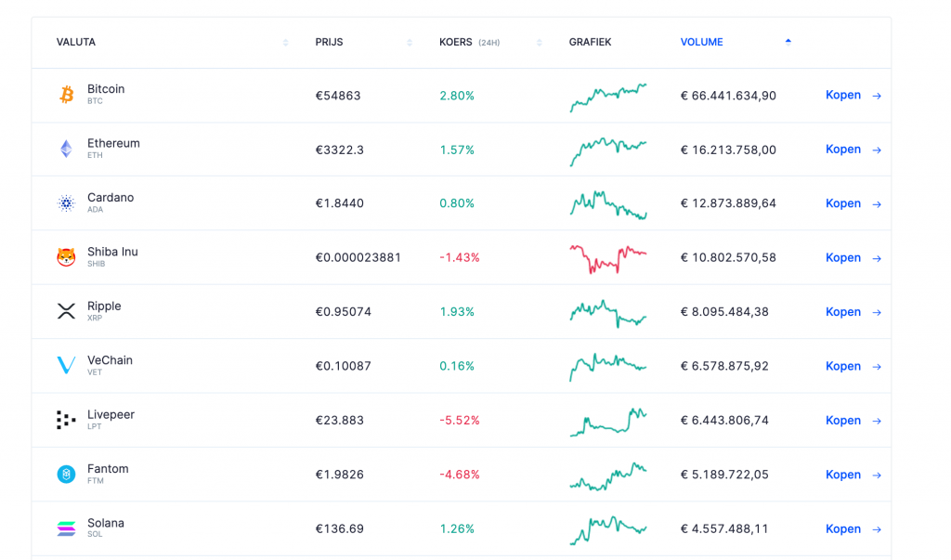951x560 pixels.
Task: Click the Shiba Inu name text
Action: point(112,252)
